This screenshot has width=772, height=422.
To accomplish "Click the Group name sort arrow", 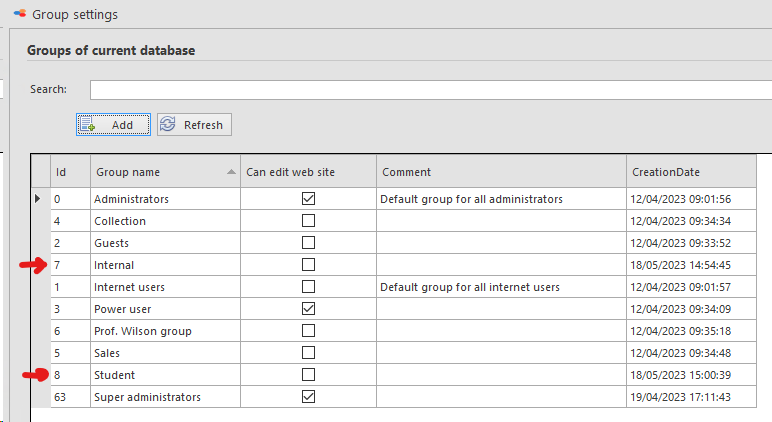I will (x=231, y=172).
